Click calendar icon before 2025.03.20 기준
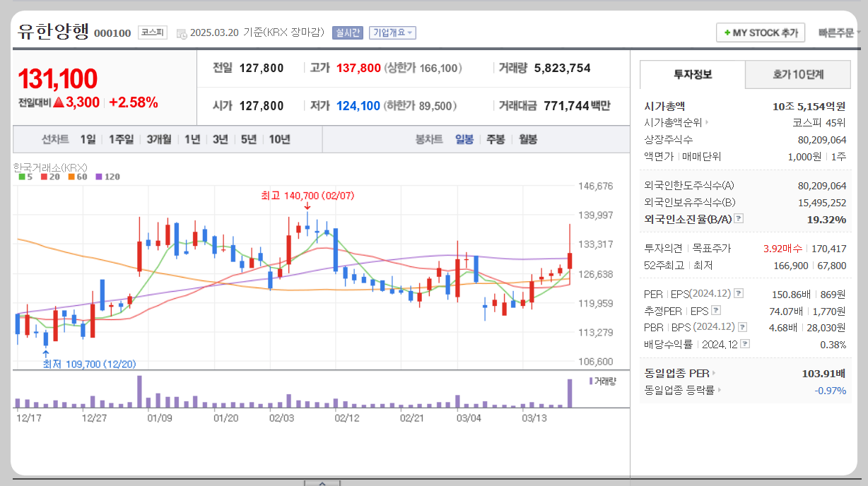The width and height of the screenshot is (868, 486). [182, 32]
